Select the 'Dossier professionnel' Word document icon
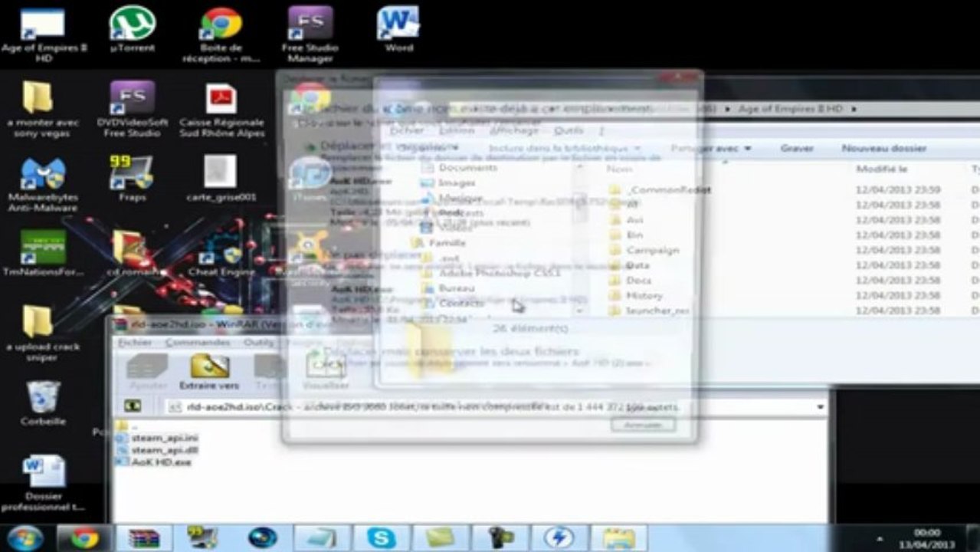This screenshot has width=980, height=552. [43, 483]
